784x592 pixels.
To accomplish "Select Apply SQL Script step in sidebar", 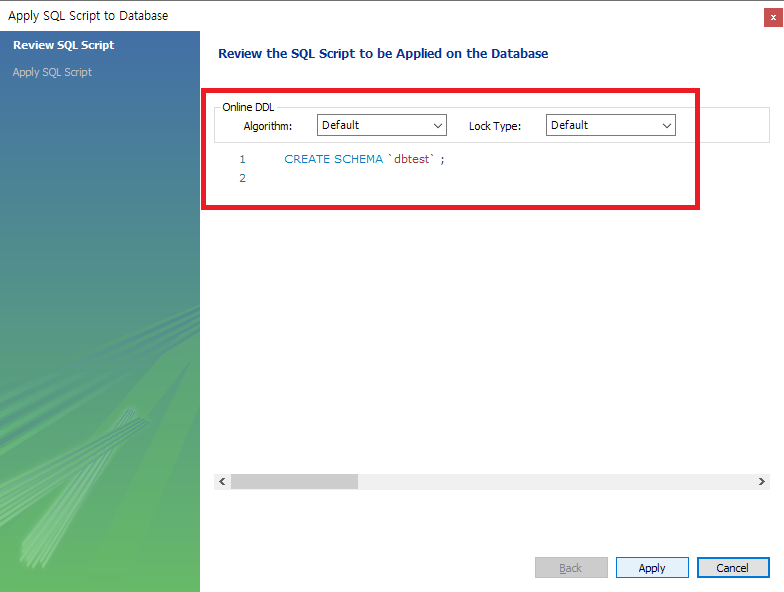I will point(52,72).
